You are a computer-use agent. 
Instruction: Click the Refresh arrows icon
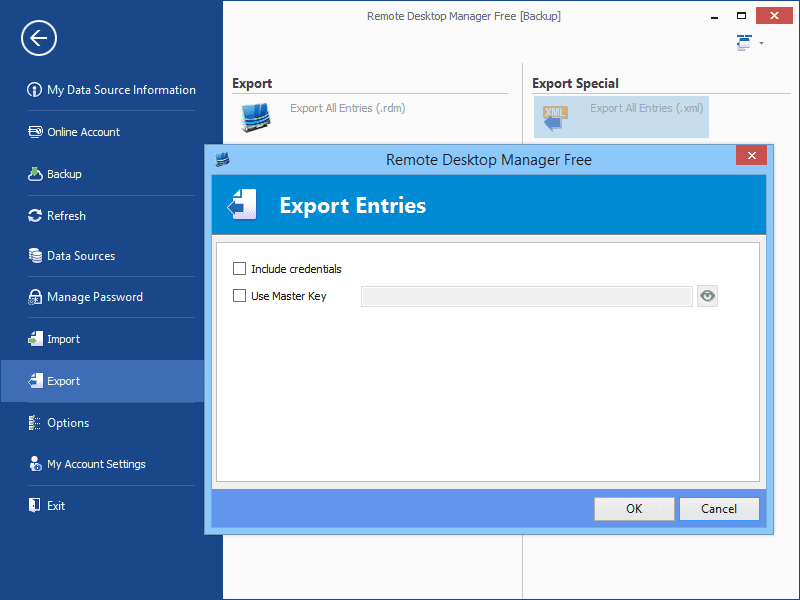click(x=35, y=216)
